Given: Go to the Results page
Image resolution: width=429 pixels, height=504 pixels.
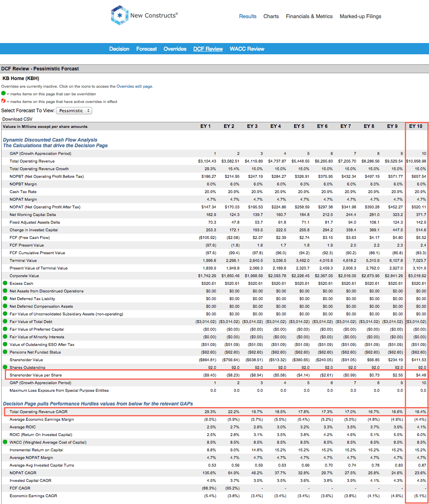Looking at the screenshot, I should pyautogui.click(x=248, y=16).
